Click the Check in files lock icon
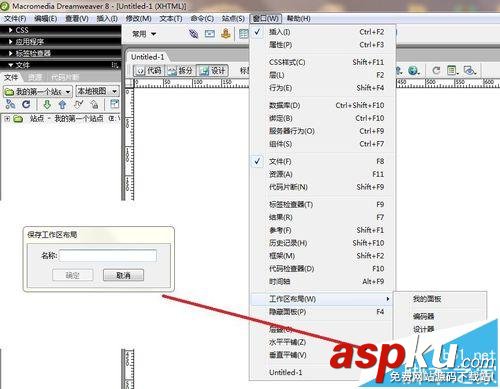Screen dimensions: 500x389 point(95,105)
